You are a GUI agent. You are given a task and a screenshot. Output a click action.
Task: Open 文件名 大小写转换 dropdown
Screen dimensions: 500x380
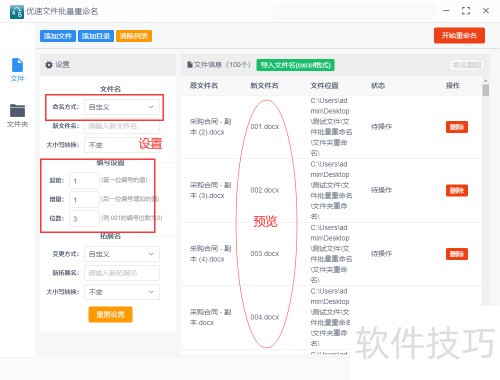[x=122, y=145]
